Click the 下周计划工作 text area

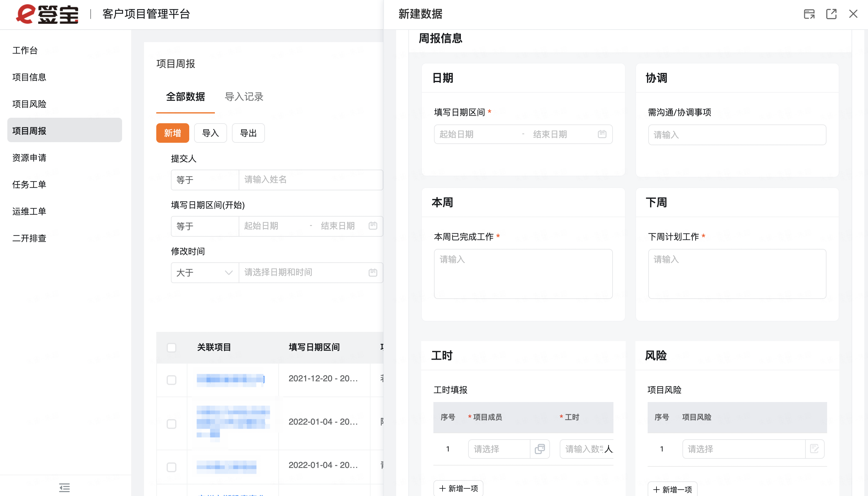[737, 274]
